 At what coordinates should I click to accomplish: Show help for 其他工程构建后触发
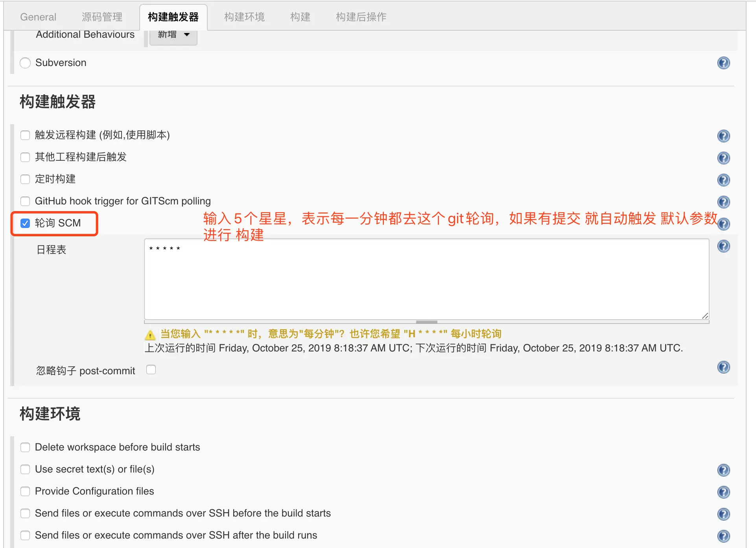tap(723, 158)
